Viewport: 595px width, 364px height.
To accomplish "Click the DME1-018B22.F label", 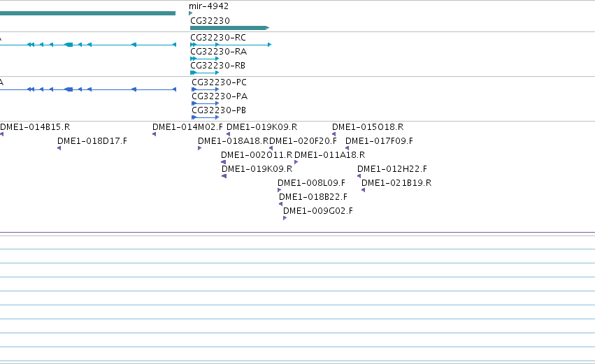I will (313, 197).
